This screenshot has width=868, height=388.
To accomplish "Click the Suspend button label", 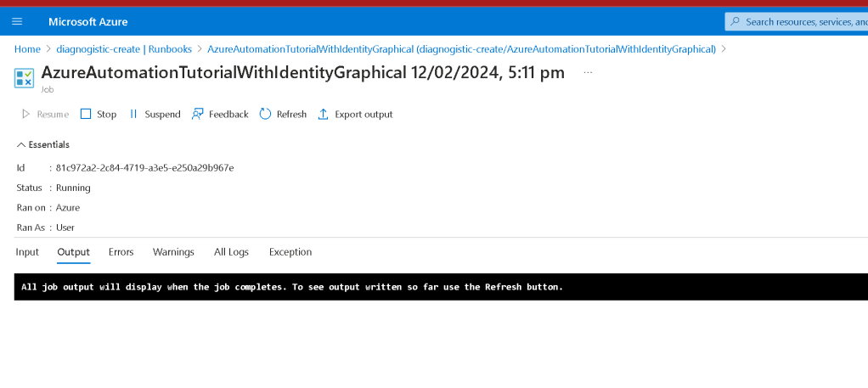I will [163, 115].
